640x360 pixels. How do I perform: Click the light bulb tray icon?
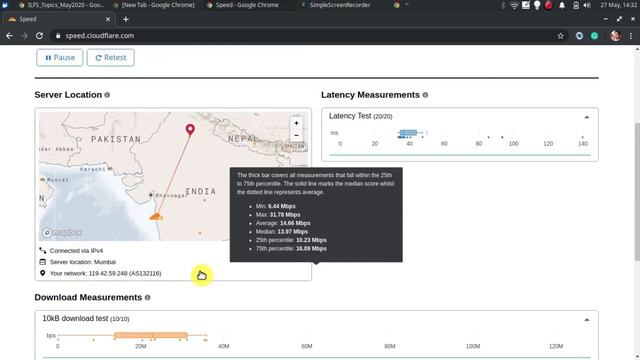pos(537,5)
